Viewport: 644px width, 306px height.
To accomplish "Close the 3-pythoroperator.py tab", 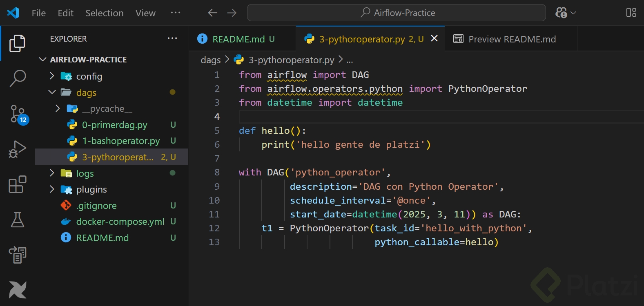I will tap(435, 38).
